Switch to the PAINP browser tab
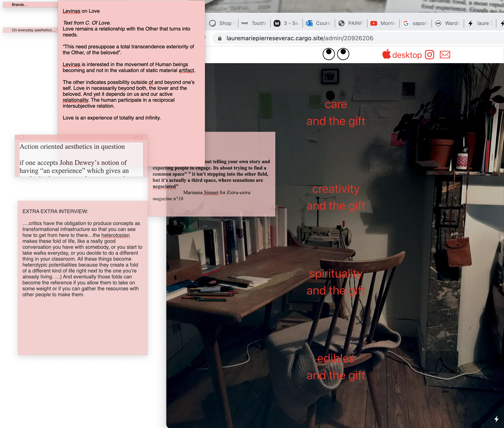 point(351,23)
